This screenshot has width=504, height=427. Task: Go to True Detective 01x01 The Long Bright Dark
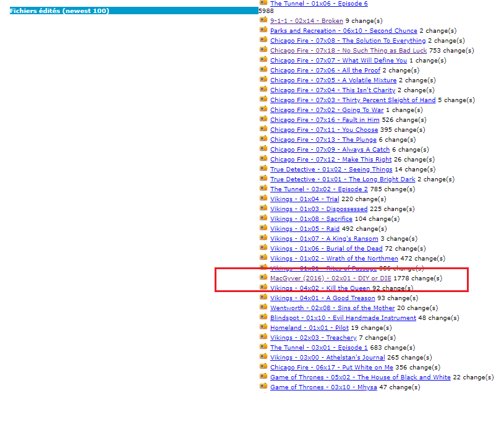(x=343, y=179)
